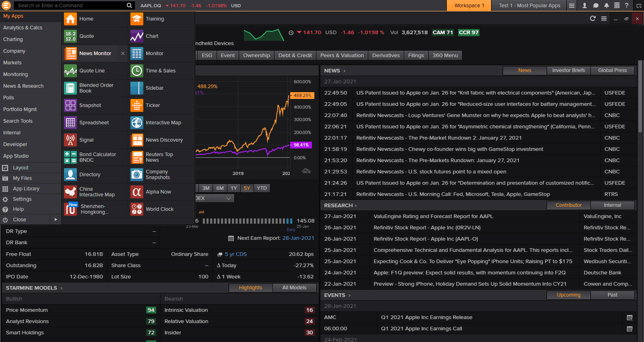The width and height of the screenshot is (644, 342).
Task: Open the Derivatives tab
Action: (386, 56)
